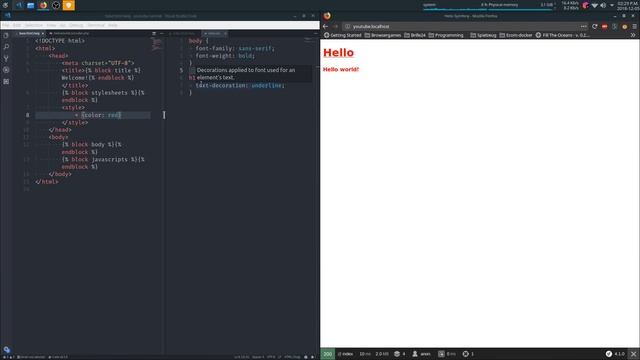Open the Ecom-docker bookmark folder
This screenshot has width=640, height=360.
516,35
